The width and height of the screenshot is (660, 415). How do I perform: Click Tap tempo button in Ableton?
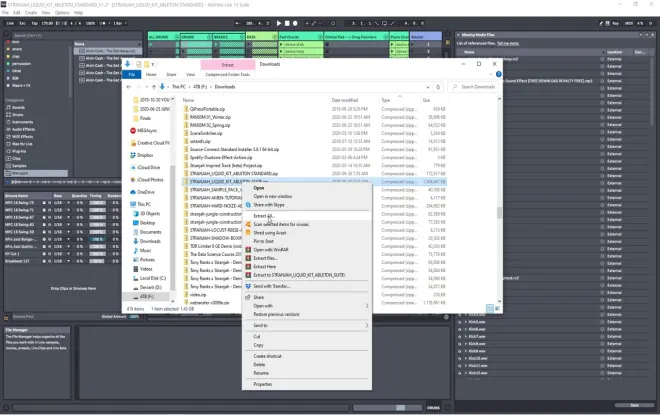click(x=35, y=24)
